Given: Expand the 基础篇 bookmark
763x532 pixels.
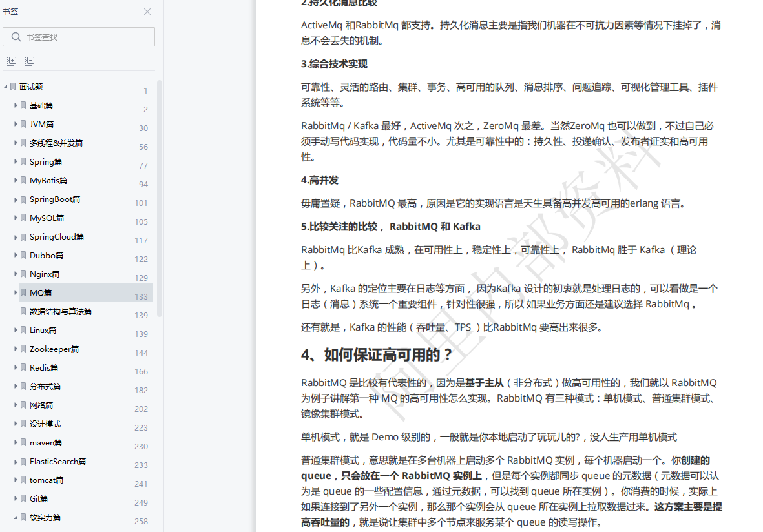Looking at the screenshot, I should [16, 105].
